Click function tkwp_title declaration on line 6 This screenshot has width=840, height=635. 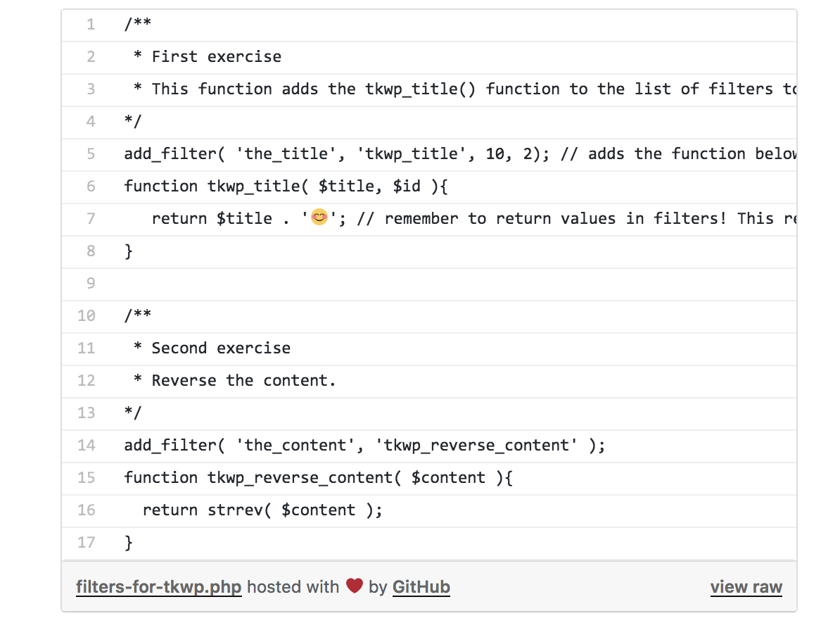[x=286, y=186]
